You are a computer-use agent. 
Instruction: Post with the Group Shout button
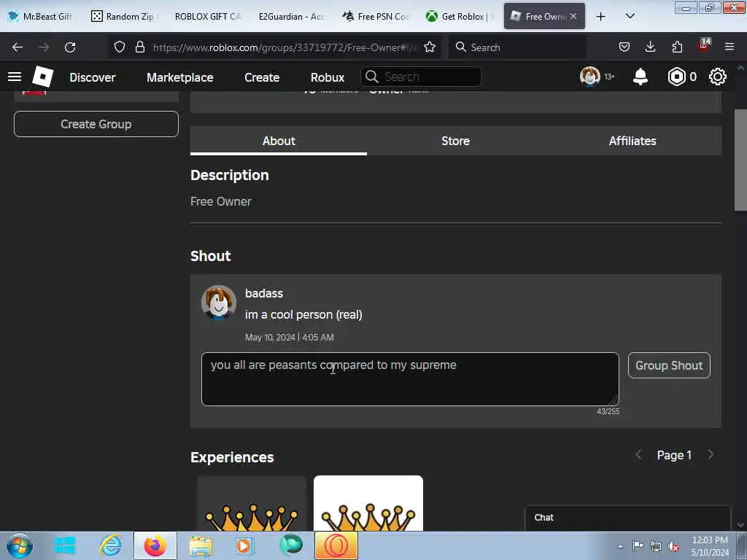point(669,365)
